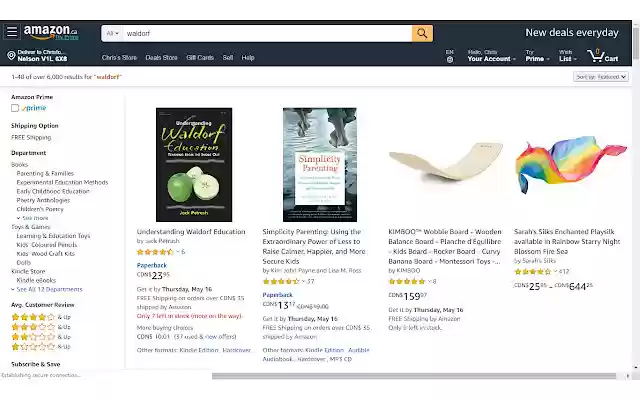
Task: Open the shopping cart icon
Action: click(x=602, y=56)
